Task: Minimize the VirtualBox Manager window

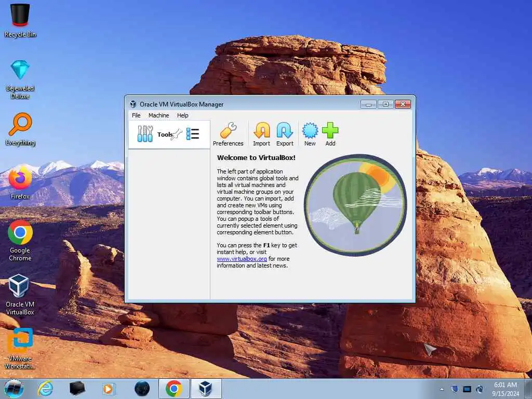Action: (368, 104)
